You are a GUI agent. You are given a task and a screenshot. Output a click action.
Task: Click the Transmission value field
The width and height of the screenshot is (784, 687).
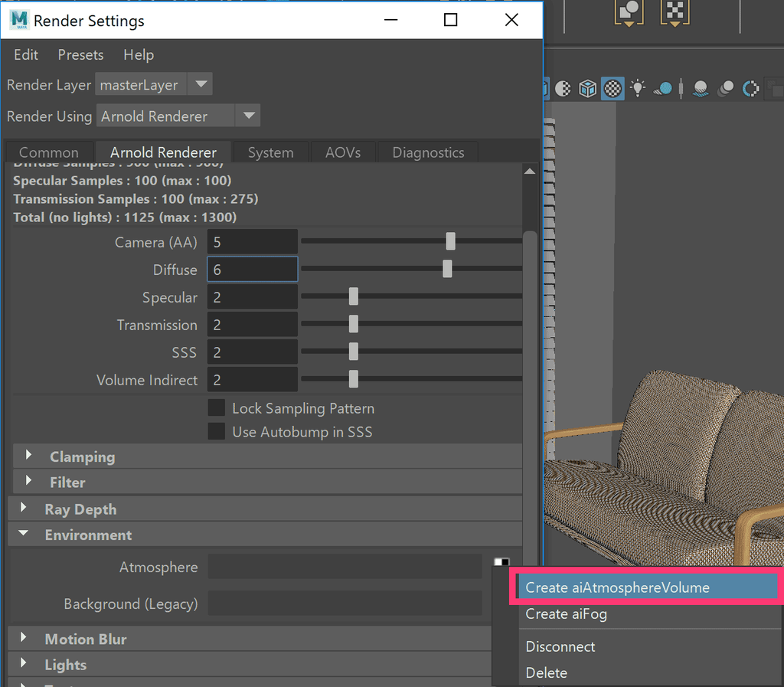tap(253, 325)
